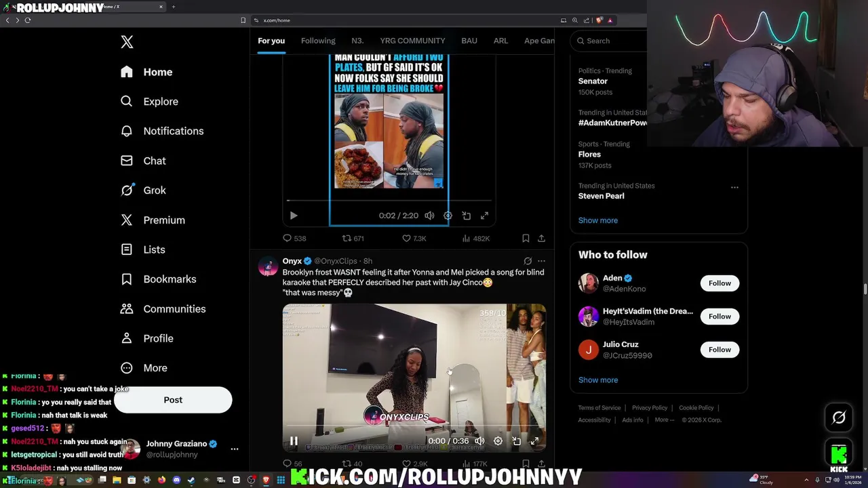The image size is (868, 488).
Task: Toggle picture-in-picture on top video
Action: click(467, 216)
